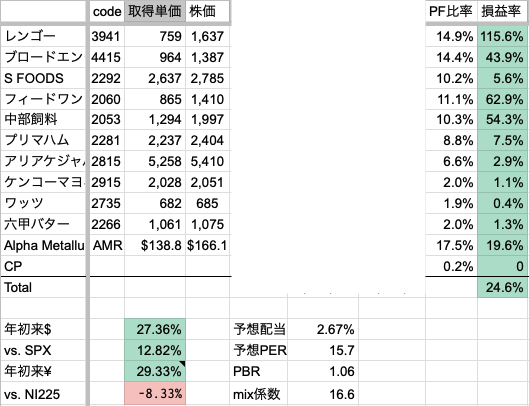The height and width of the screenshot is (406, 529).
Task: Select stock price 1,637
Action: (207, 36)
